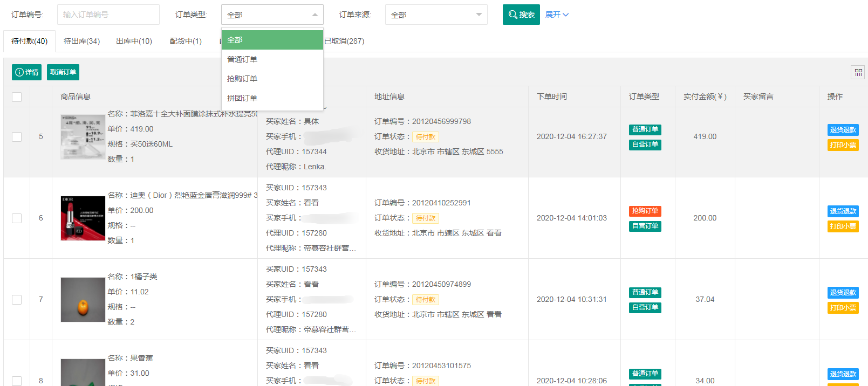The image size is (868, 386).
Task: Click order number 20120450974899
Action: coord(441,285)
